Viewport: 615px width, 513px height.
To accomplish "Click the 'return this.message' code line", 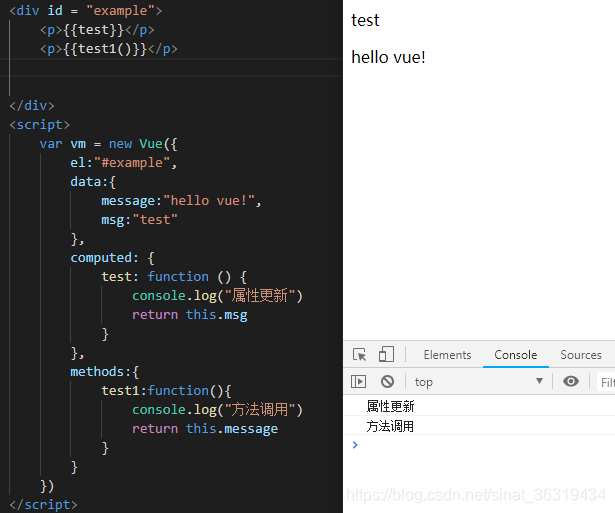I will (x=205, y=429).
